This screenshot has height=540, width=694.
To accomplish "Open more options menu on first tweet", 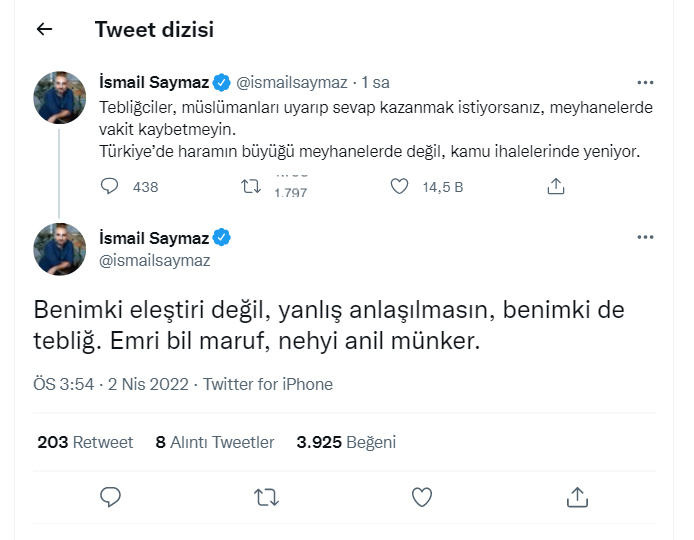I will tap(646, 81).
